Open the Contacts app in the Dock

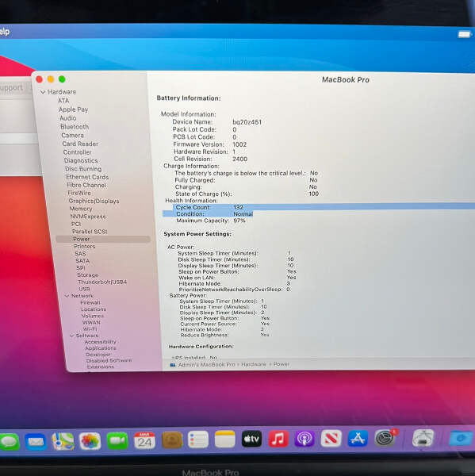point(172,440)
